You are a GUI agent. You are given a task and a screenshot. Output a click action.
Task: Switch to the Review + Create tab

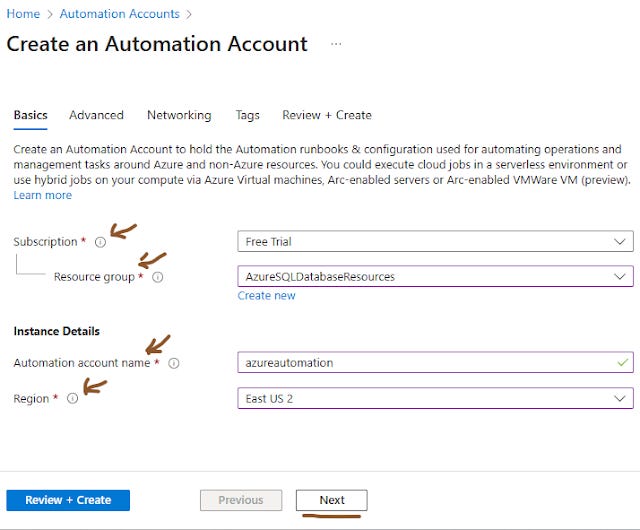point(327,115)
